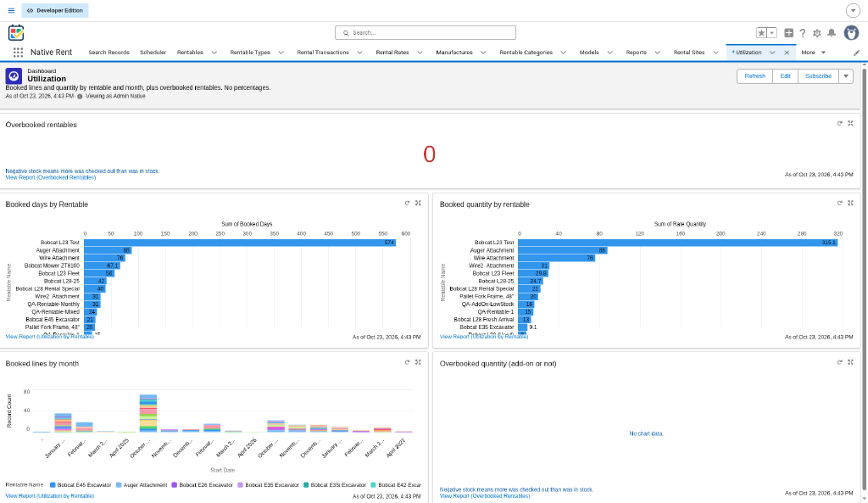Click Auger Attachment legend swatch
This screenshot has width=868, height=503.
click(x=119, y=484)
